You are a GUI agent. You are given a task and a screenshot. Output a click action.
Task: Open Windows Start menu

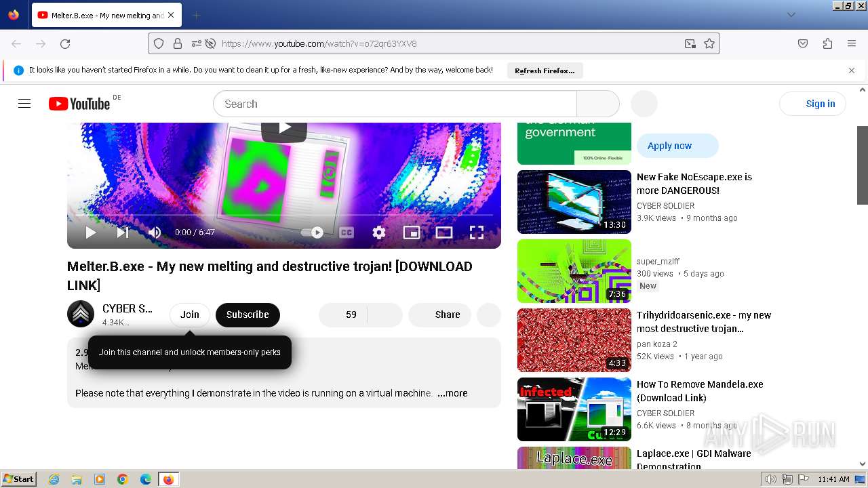coord(18,479)
